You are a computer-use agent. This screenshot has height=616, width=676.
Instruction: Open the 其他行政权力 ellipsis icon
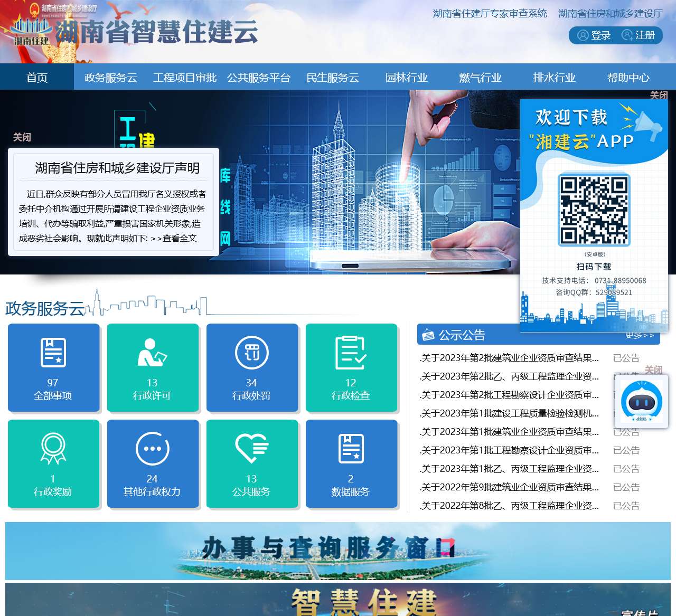[152, 448]
